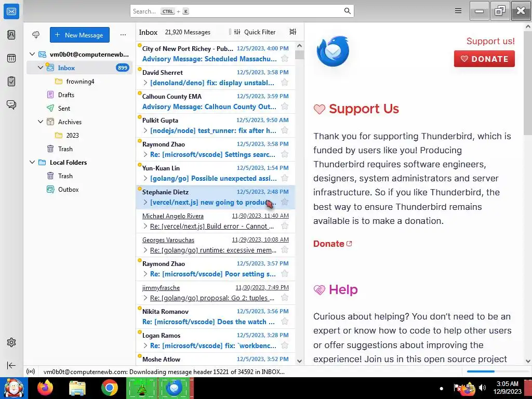Viewport: 532px width, 399px height.
Task: Click the Get Messages cloud icon
Action: 36,35
